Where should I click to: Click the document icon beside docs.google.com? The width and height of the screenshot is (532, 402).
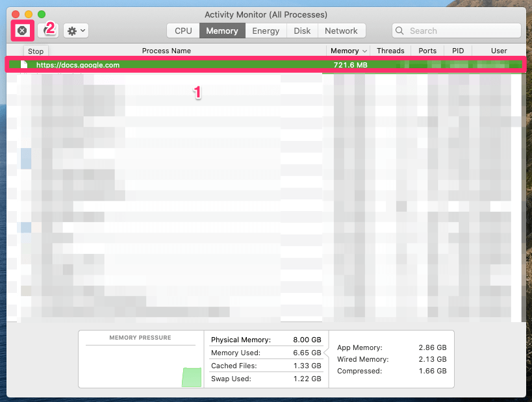pos(24,64)
